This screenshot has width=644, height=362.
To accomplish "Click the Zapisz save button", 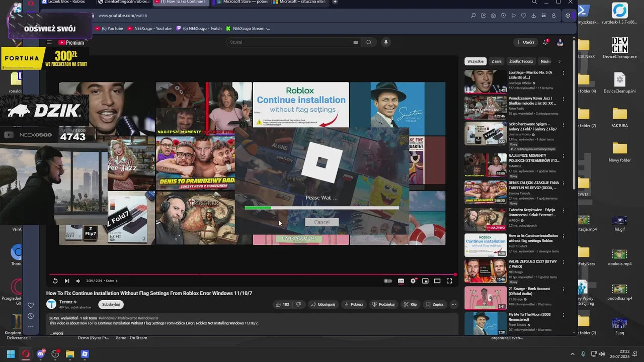I will [x=435, y=304].
